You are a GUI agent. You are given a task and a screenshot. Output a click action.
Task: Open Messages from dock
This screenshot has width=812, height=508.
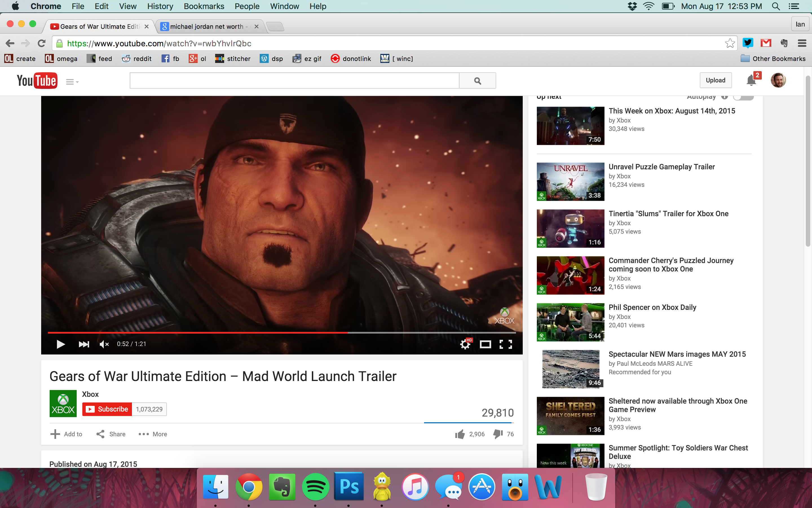pos(449,487)
